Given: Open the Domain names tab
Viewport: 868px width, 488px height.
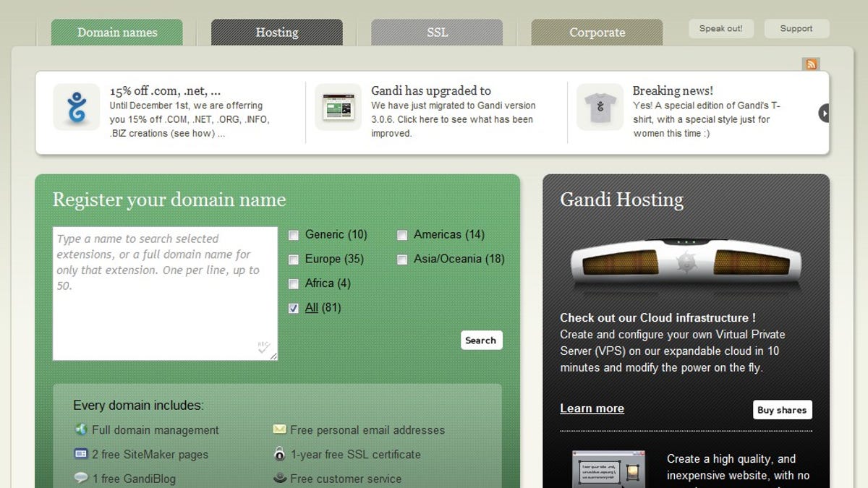Looking at the screenshot, I should point(117,33).
